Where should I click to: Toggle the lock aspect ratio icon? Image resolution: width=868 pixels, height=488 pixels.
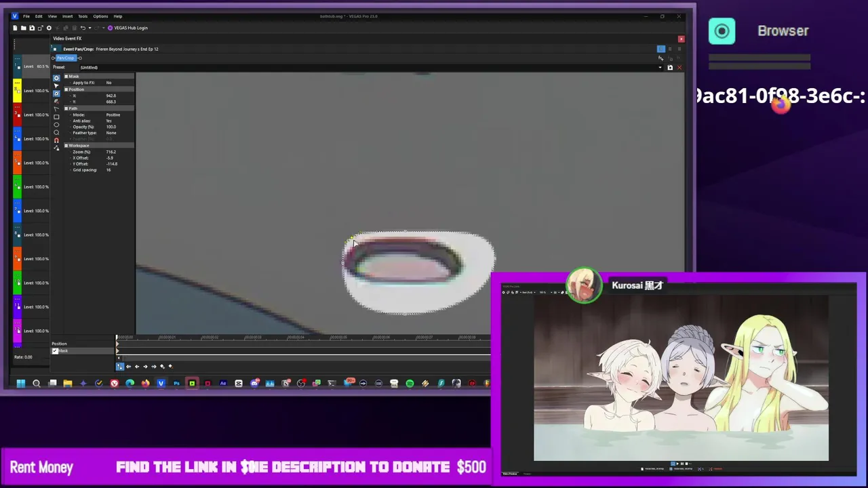56,148
